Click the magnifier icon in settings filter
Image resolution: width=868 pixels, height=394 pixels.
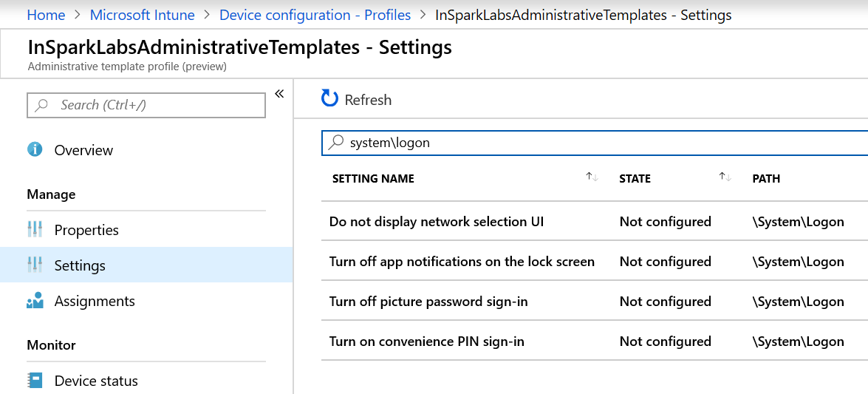336,143
